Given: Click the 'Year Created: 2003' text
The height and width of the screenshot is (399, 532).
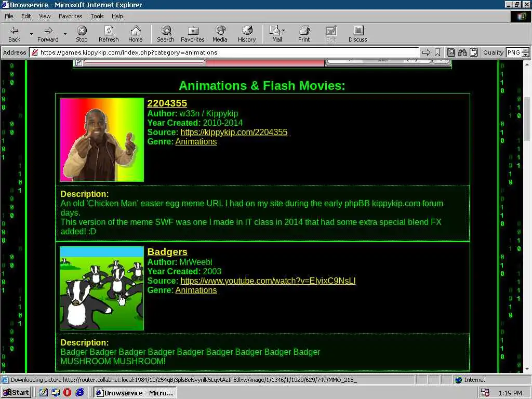Looking at the screenshot, I should coord(184,271).
